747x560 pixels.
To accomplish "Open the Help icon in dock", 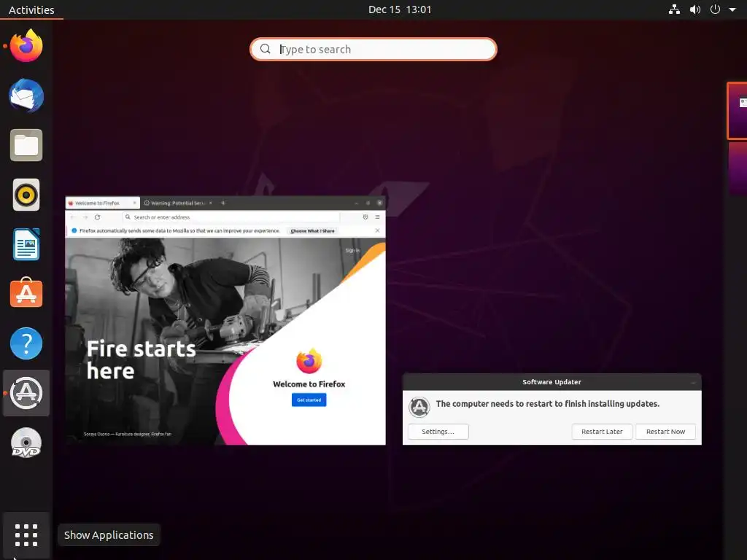I will coord(26,343).
